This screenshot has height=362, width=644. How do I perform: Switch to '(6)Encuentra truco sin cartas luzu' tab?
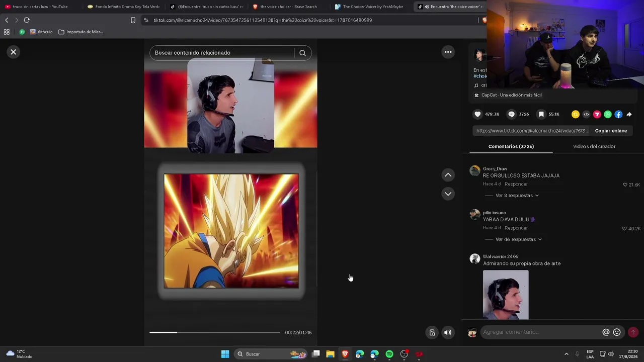[206, 7]
